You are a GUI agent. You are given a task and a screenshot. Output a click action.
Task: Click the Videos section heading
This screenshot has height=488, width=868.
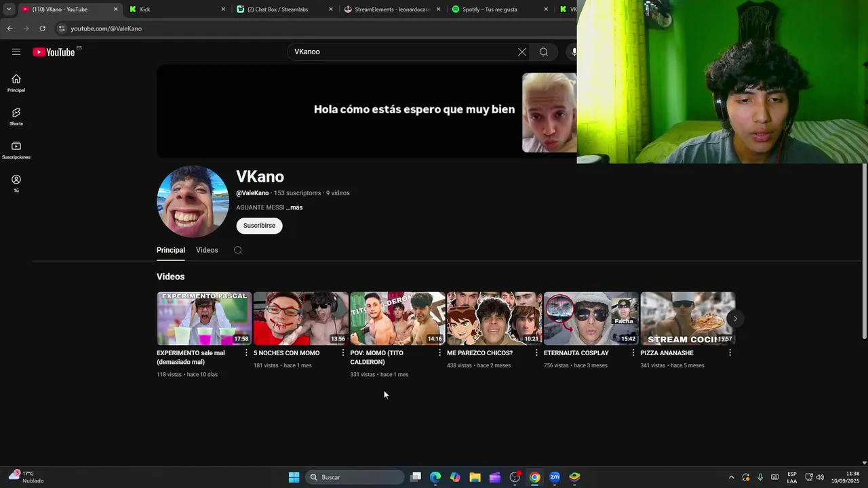(x=170, y=277)
